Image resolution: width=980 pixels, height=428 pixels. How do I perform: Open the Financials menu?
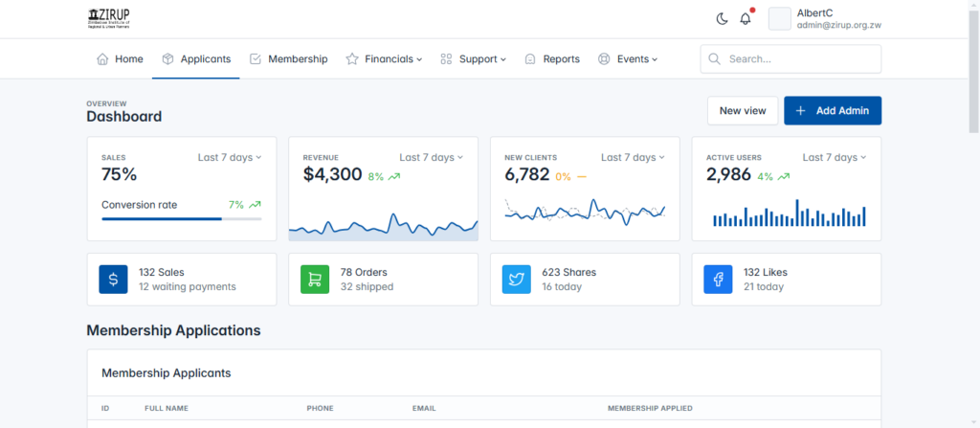(x=384, y=58)
